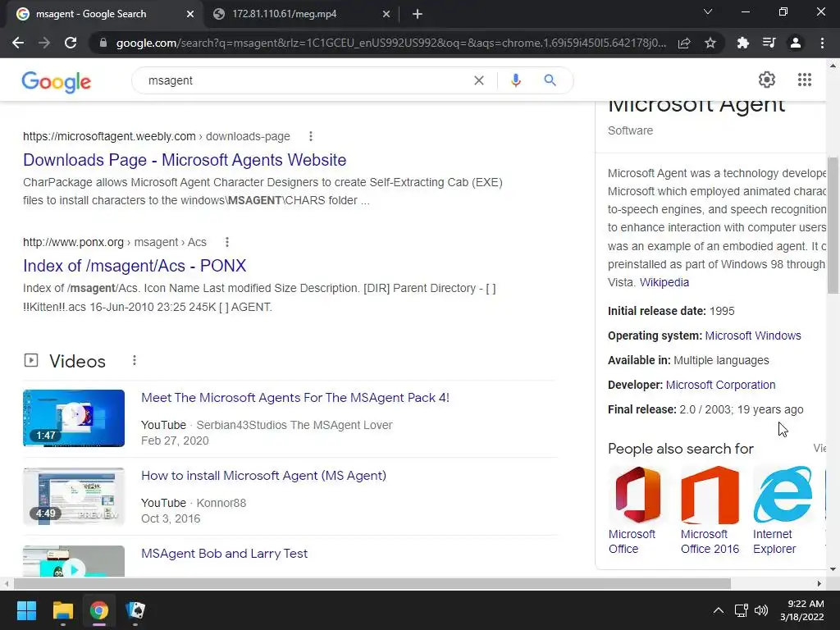Go to Google home via logo
Screen dimensions: 840x630
click(57, 81)
